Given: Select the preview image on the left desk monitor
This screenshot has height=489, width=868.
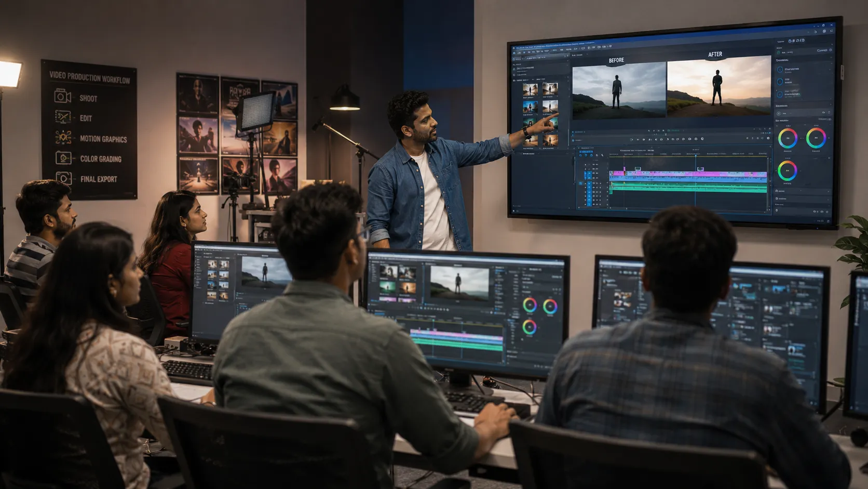Looking at the screenshot, I should click(266, 272).
